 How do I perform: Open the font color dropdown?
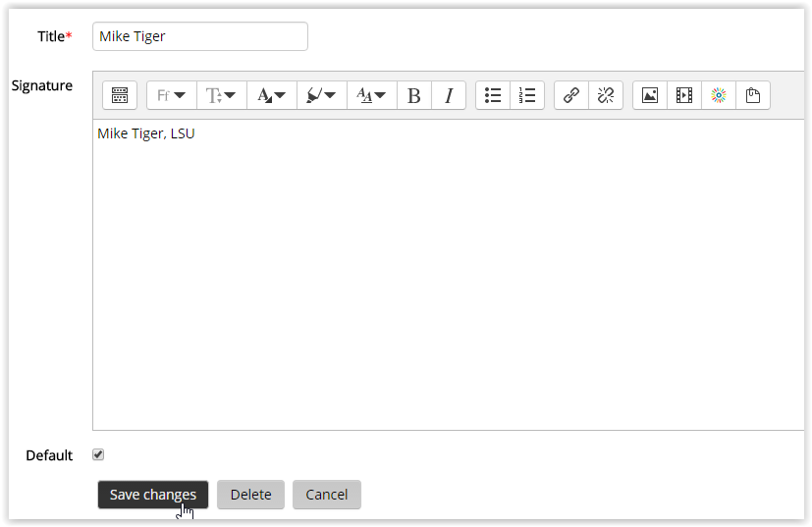coord(272,95)
